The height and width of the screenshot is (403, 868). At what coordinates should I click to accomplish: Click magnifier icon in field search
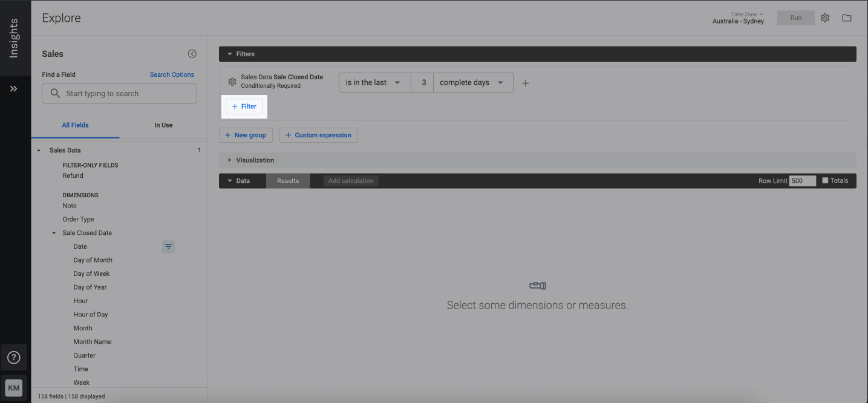coord(55,94)
